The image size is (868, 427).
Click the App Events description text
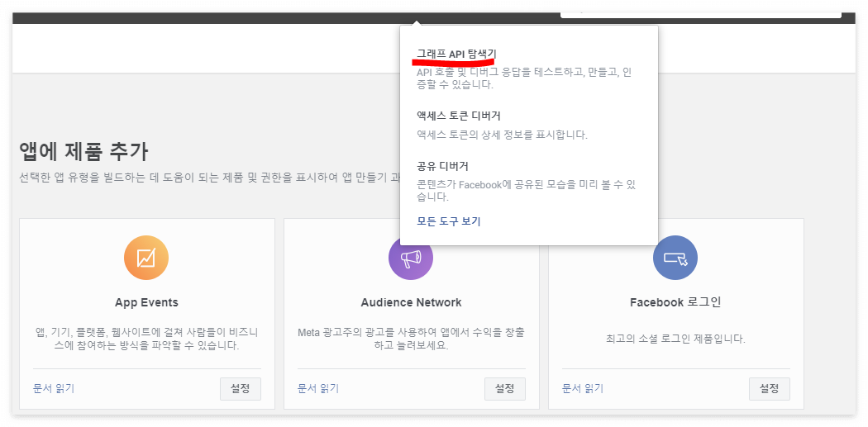pyautogui.click(x=146, y=339)
